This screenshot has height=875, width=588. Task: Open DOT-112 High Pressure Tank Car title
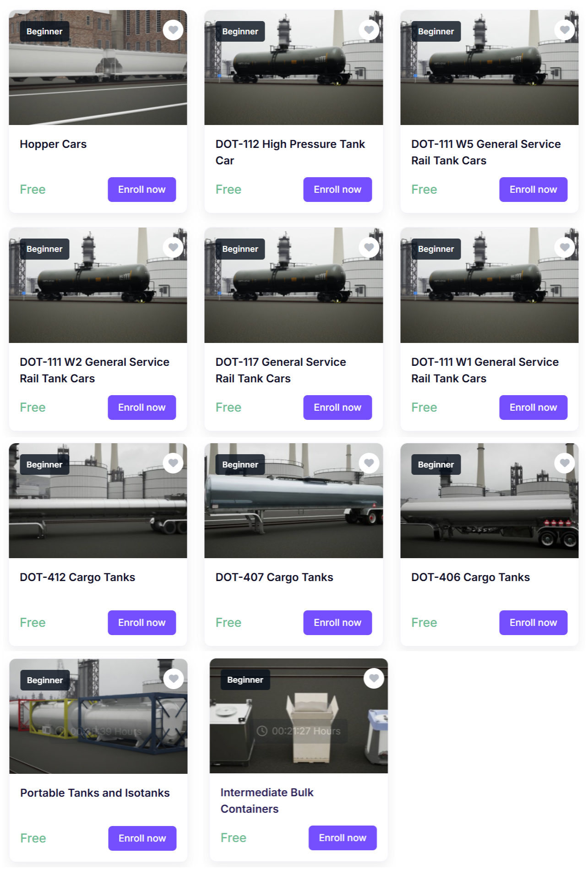click(x=290, y=152)
